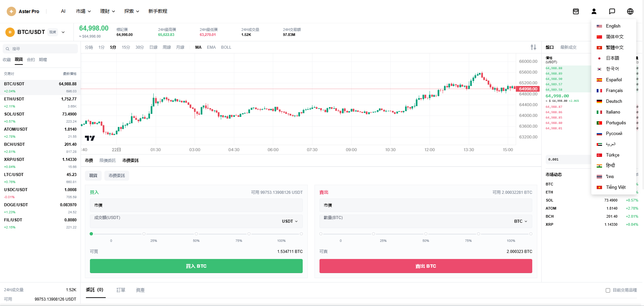644x306 pixels.
Task: Enable the BOLL indicator
Action: tap(226, 47)
